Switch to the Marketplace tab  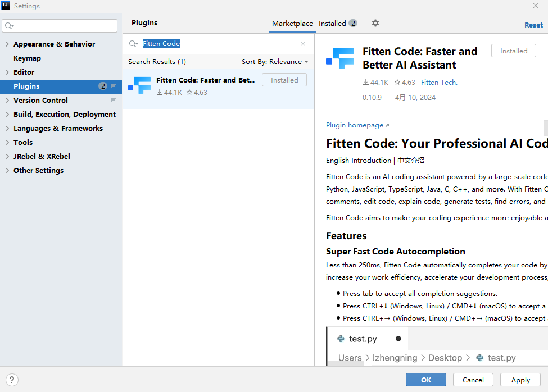coord(292,24)
